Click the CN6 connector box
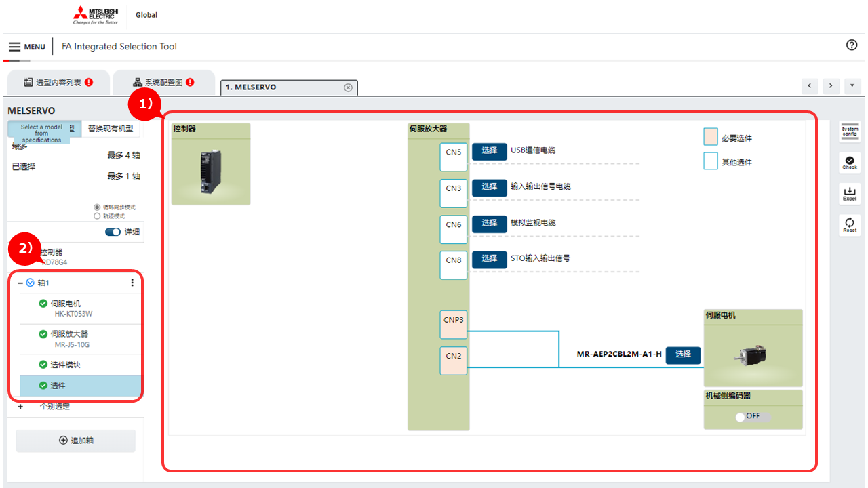868x488 pixels. click(454, 229)
